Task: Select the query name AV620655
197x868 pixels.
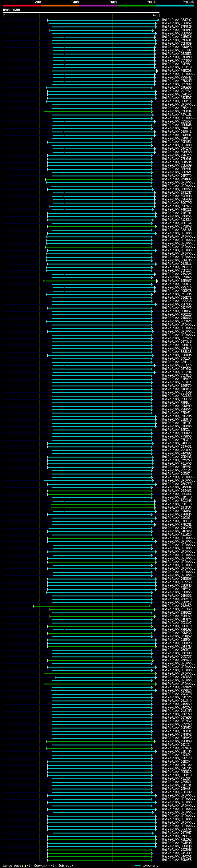Action: click(x=11, y=10)
